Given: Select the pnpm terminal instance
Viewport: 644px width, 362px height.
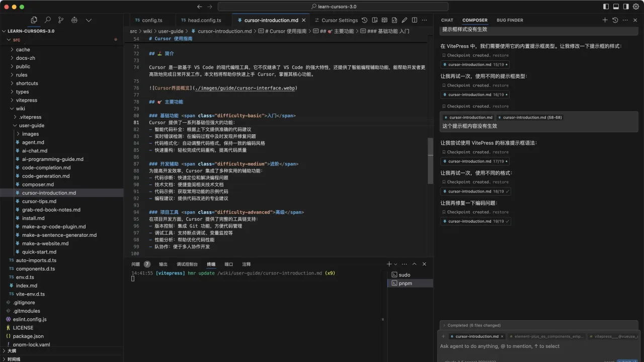Looking at the screenshot, I should click(410, 283).
